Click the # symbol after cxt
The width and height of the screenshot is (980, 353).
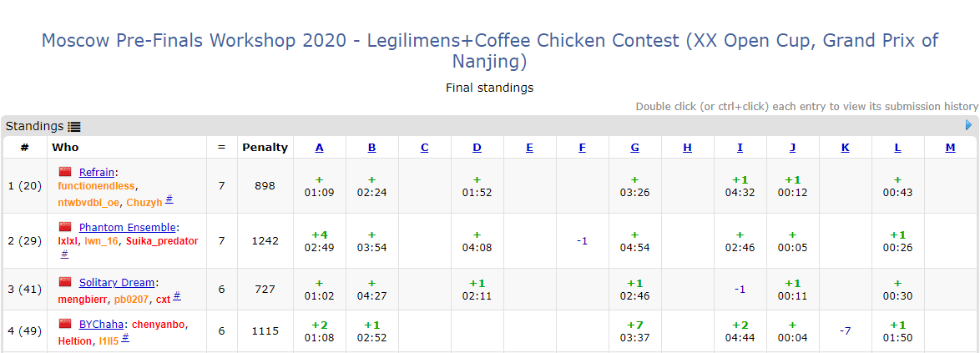point(177,296)
